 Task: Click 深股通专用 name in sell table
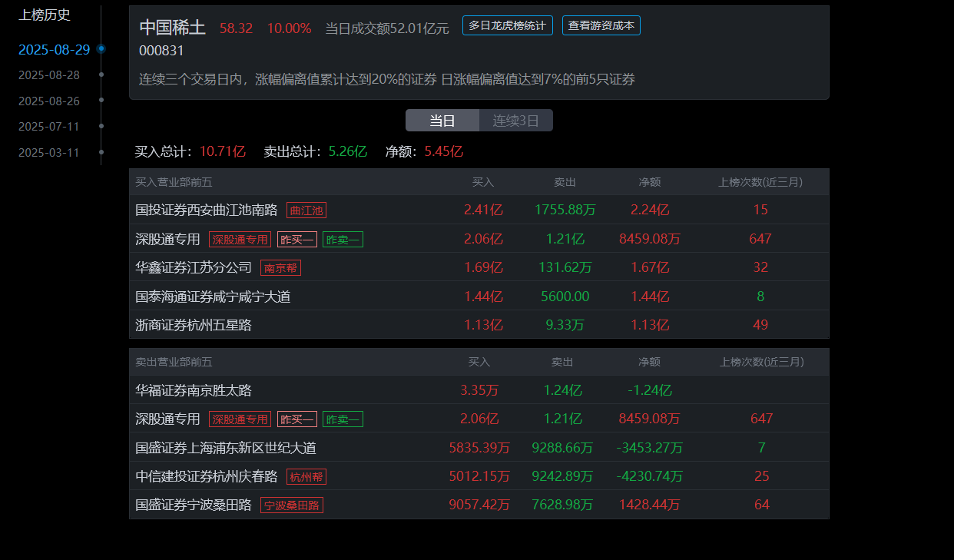pyautogui.click(x=167, y=419)
